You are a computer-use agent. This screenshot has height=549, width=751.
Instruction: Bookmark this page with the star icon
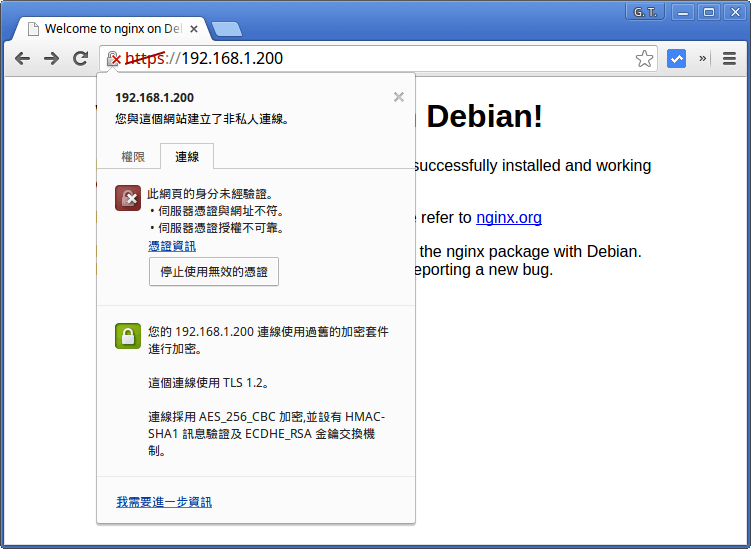644,59
